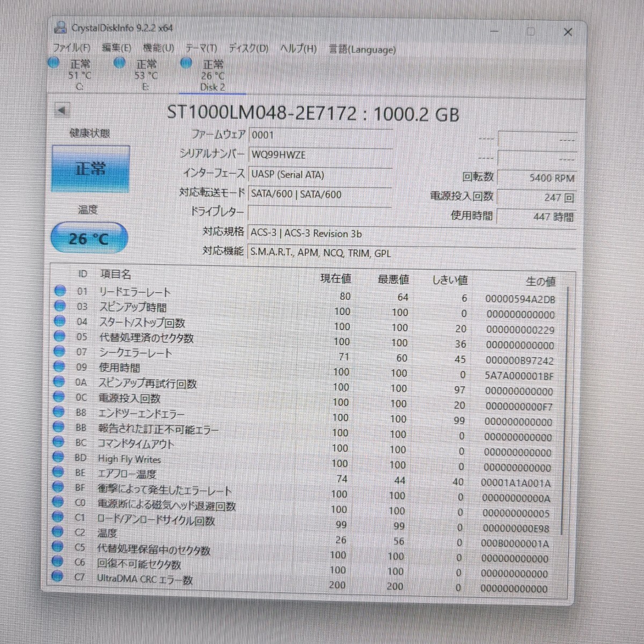Image resolution: width=644 pixels, height=644 pixels.
Task: Click status dot for ID 0C 電源投入回数
Action: [x=59, y=397]
